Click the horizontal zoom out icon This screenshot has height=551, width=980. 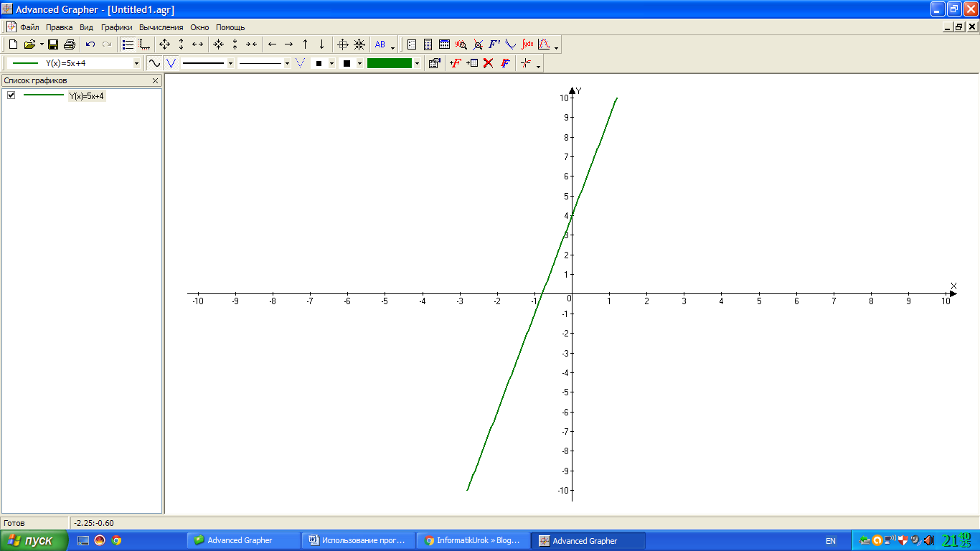251,44
